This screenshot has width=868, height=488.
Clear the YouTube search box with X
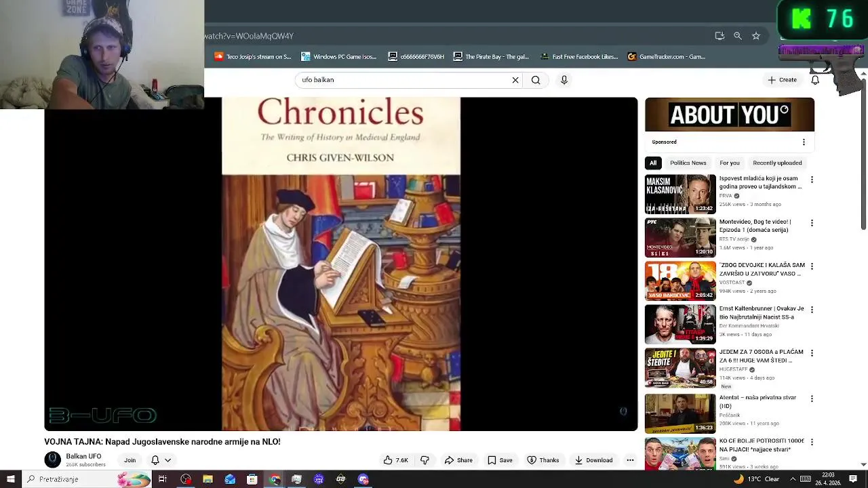click(x=515, y=80)
